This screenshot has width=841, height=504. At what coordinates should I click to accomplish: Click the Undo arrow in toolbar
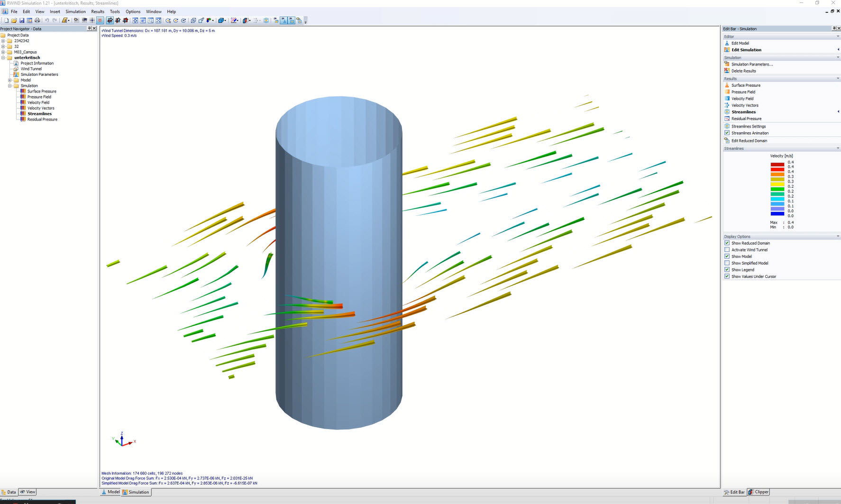point(47,20)
